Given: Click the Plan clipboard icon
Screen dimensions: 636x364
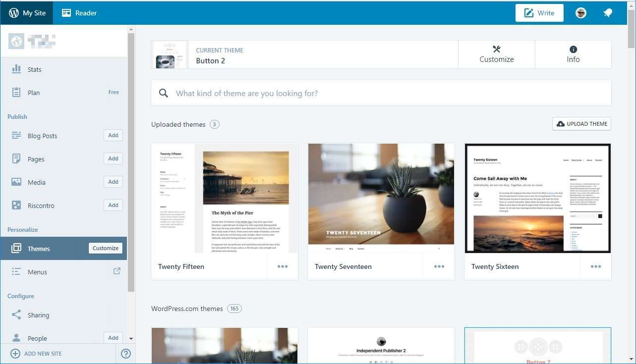Looking at the screenshot, I should tap(16, 92).
